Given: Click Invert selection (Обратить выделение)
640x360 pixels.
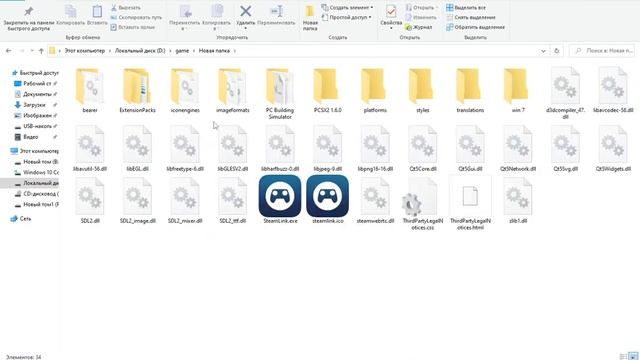Looking at the screenshot, I should click(476, 27).
